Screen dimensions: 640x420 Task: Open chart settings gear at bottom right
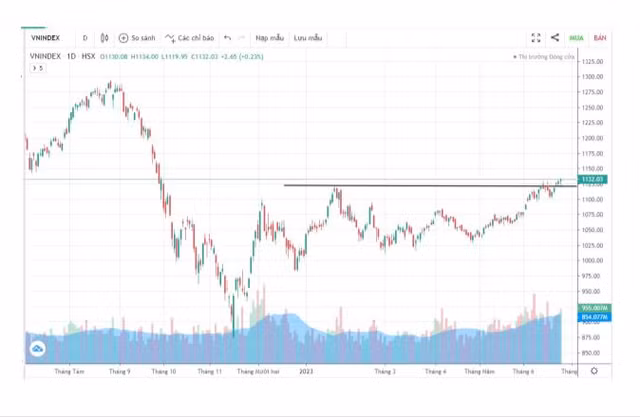[595, 370]
